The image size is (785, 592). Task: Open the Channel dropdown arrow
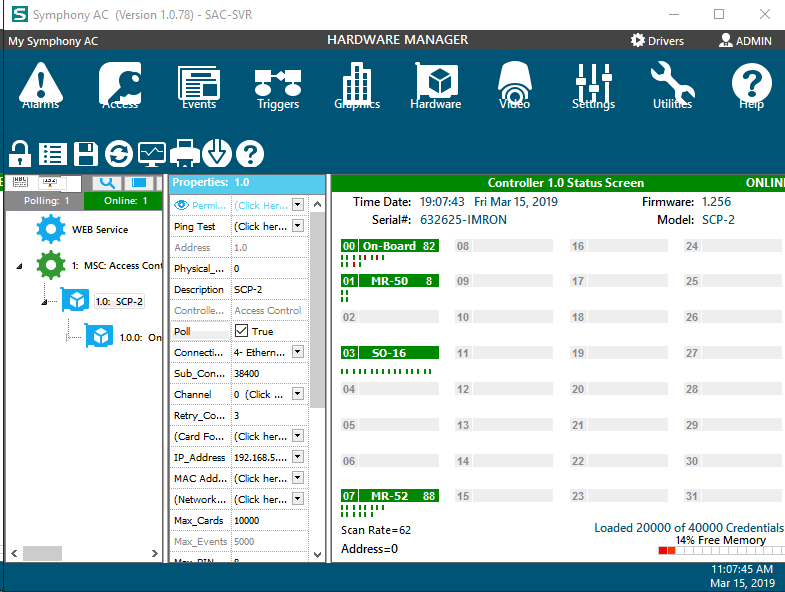coord(298,394)
